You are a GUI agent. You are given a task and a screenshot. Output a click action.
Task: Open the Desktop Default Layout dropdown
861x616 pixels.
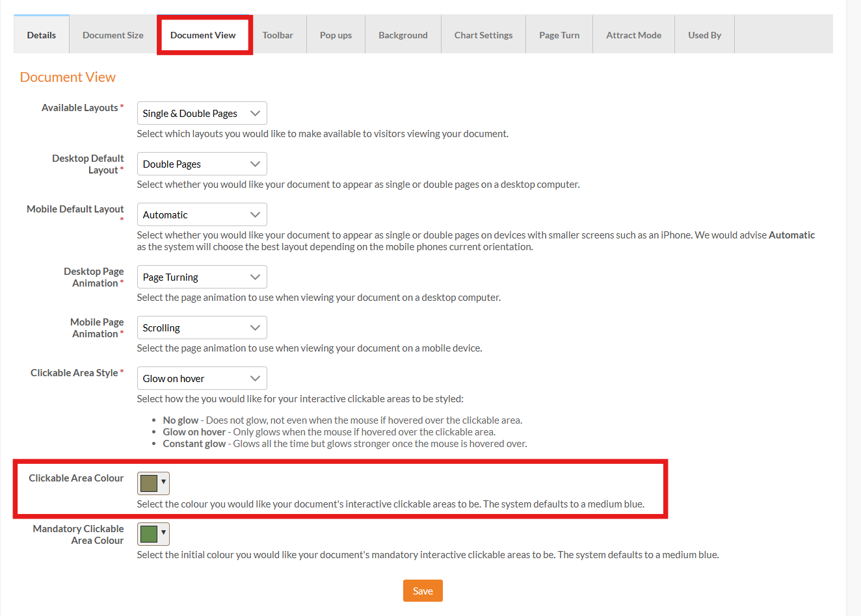tap(202, 164)
